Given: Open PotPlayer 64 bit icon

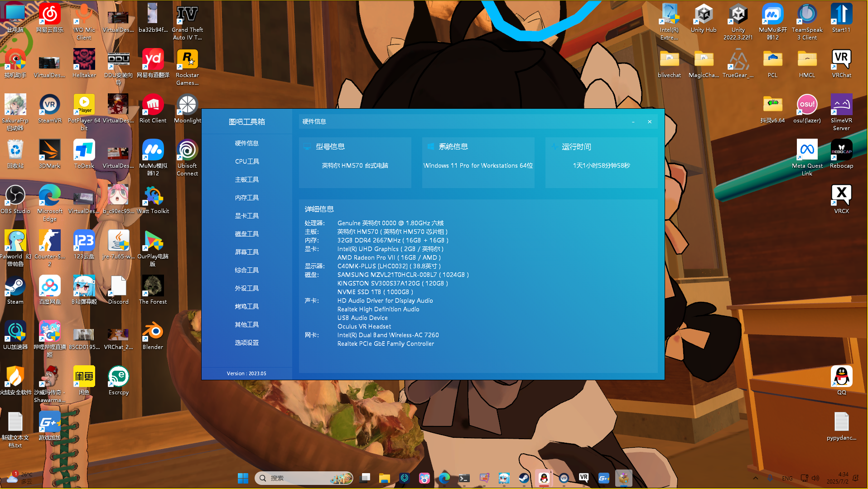Looking at the screenshot, I should 84,112.
